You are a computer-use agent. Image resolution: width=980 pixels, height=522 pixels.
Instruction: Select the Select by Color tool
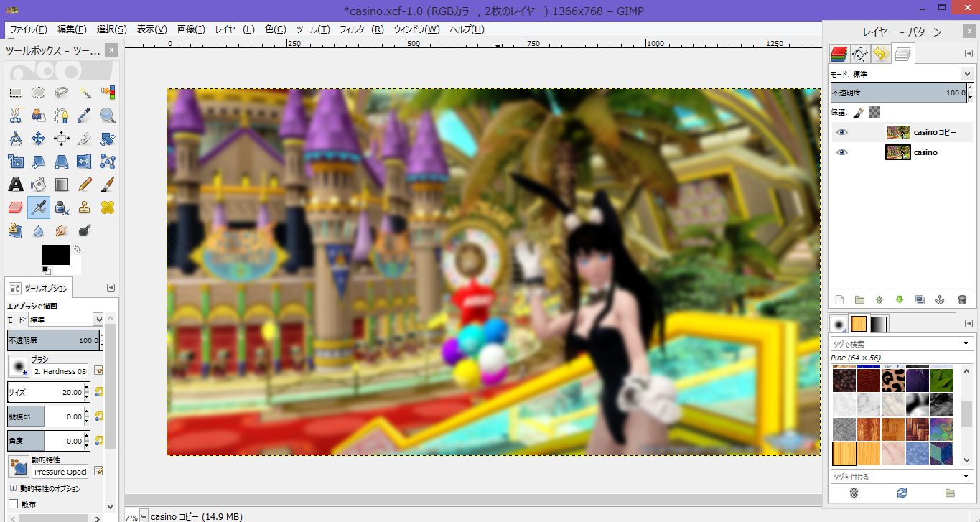(108, 92)
